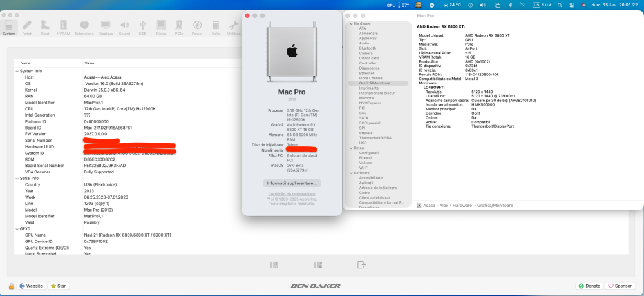Image resolution: width=644 pixels, height=296 pixels.
Task: Click the Informații suplimentare... button
Action: [292, 183]
